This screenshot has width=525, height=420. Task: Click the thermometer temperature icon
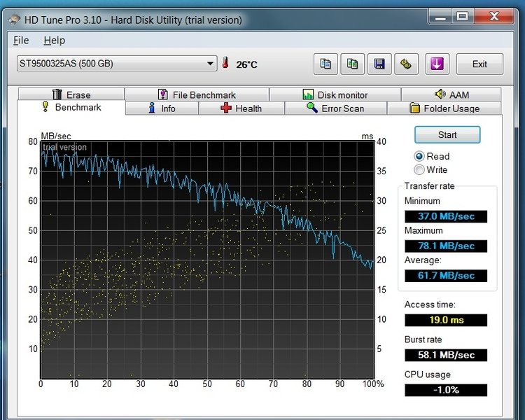[225, 64]
